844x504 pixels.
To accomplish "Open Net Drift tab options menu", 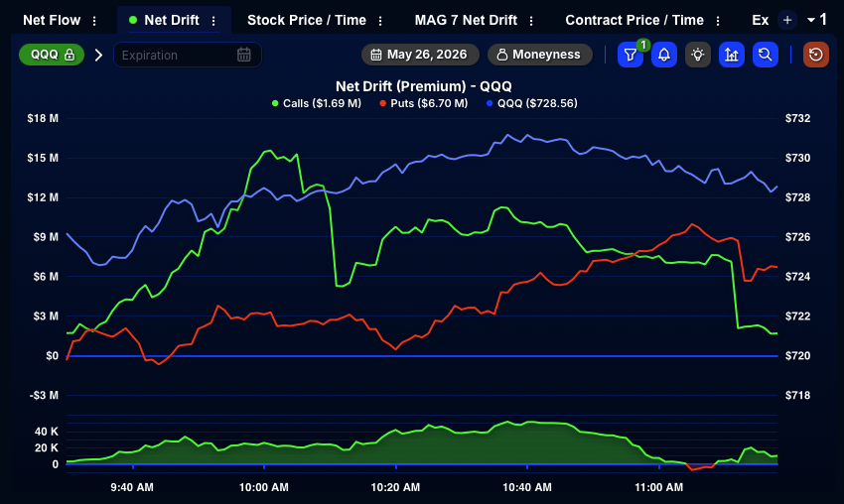I will point(213,21).
